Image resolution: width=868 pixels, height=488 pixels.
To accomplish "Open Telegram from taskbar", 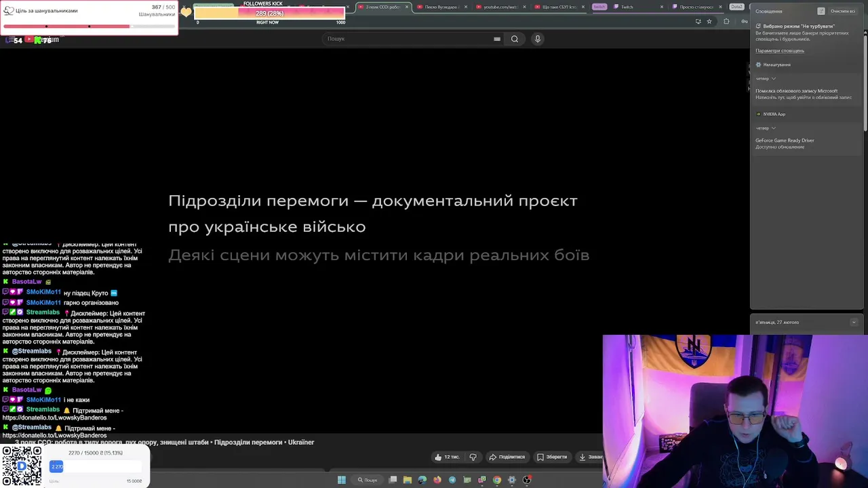I will (452, 480).
